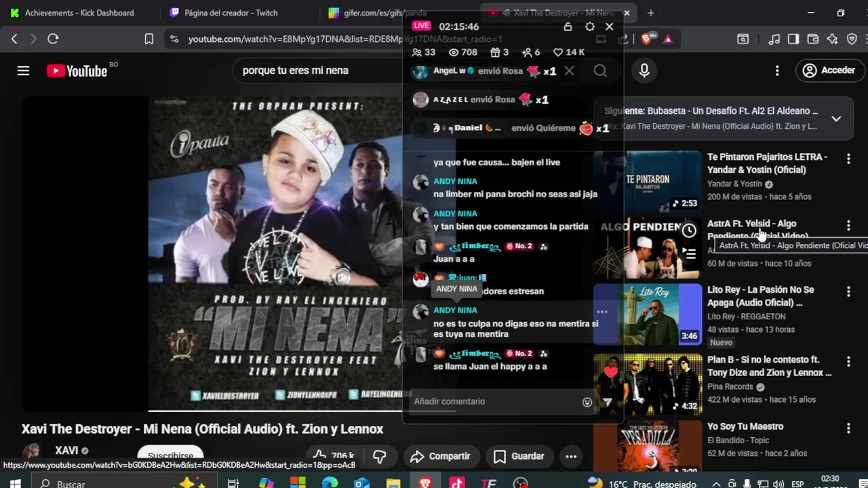Screen dimensions: 868x488
Task: Click the viewer count 708 eye icon
Action: tap(463, 52)
